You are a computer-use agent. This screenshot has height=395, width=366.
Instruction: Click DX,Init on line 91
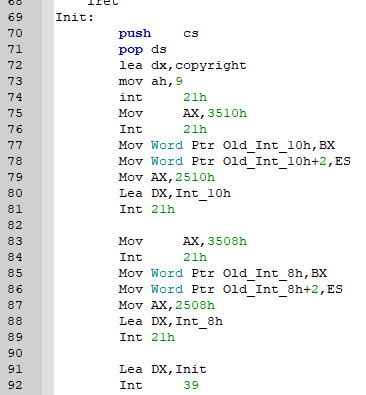(179, 369)
